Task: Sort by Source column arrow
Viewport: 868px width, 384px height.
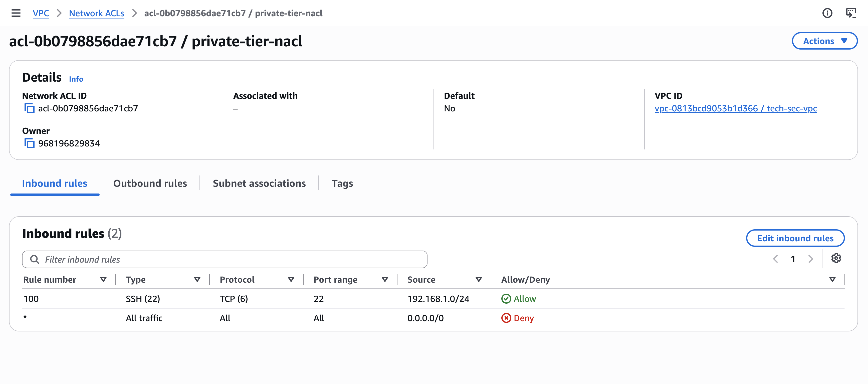Action: point(479,279)
